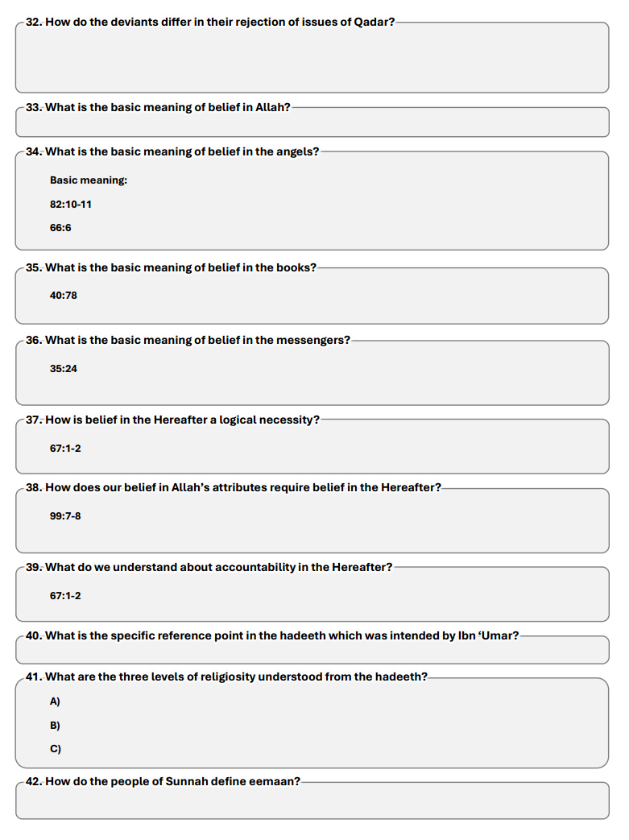
Task: Click the 'Basic meaning:' label in question 34
Action: (x=89, y=180)
